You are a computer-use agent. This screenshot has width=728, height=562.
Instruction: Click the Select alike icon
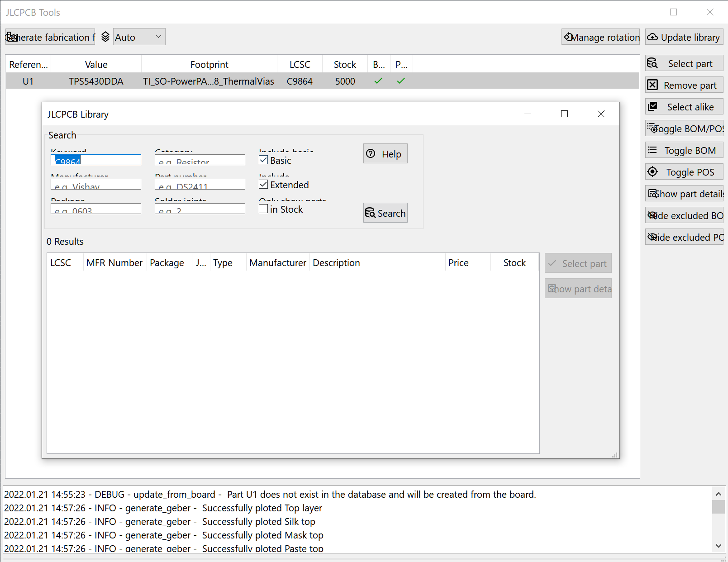click(653, 106)
